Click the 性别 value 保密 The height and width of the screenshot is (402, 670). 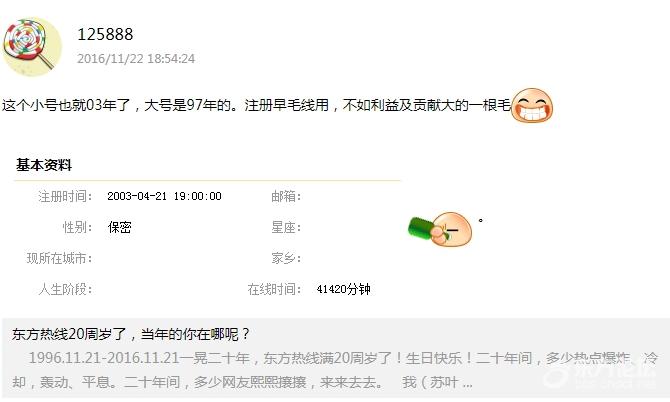click(x=119, y=227)
